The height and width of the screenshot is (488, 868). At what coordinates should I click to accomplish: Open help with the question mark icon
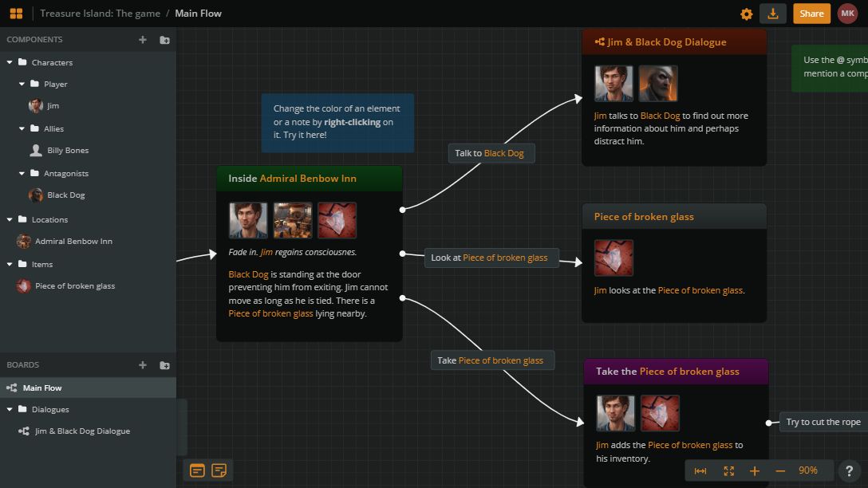(848, 470)
